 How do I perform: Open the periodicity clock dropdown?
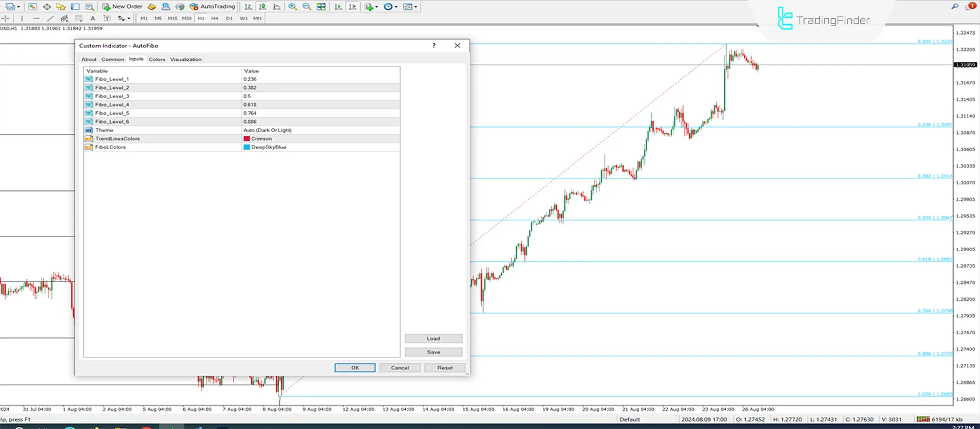point(390,7)
